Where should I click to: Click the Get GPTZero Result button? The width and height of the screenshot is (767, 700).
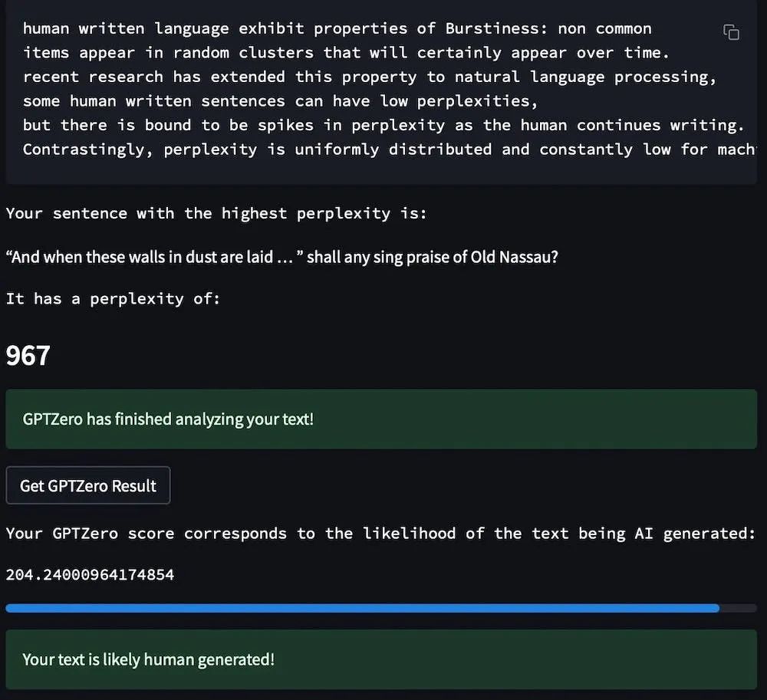88,485
